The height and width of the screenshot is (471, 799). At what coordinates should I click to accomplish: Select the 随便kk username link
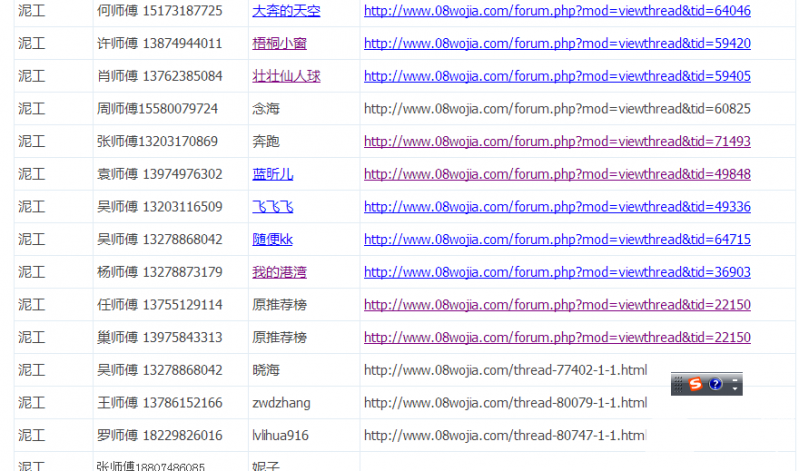[272, 239]
